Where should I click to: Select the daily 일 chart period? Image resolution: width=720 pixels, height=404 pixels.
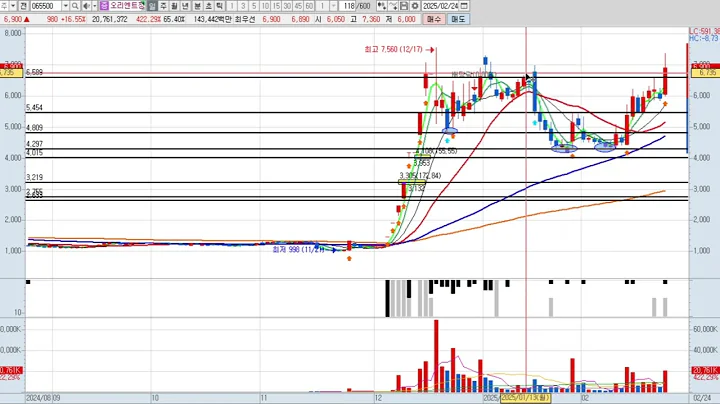(x=152, y=6)
